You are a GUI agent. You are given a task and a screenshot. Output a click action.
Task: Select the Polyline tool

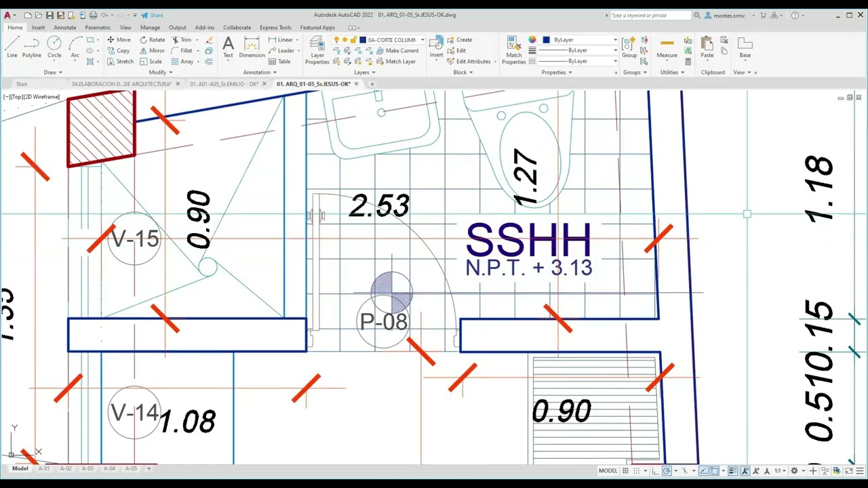31,47
